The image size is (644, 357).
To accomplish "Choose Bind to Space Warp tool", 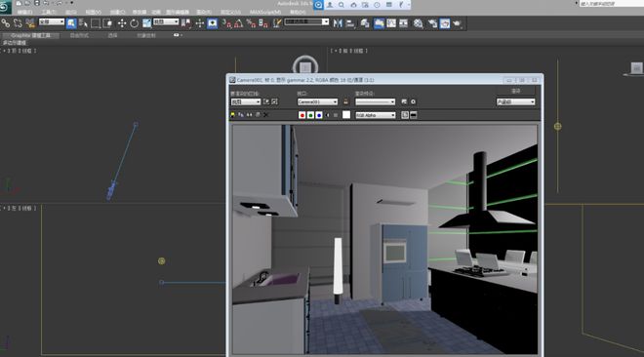I will point(30,23).
